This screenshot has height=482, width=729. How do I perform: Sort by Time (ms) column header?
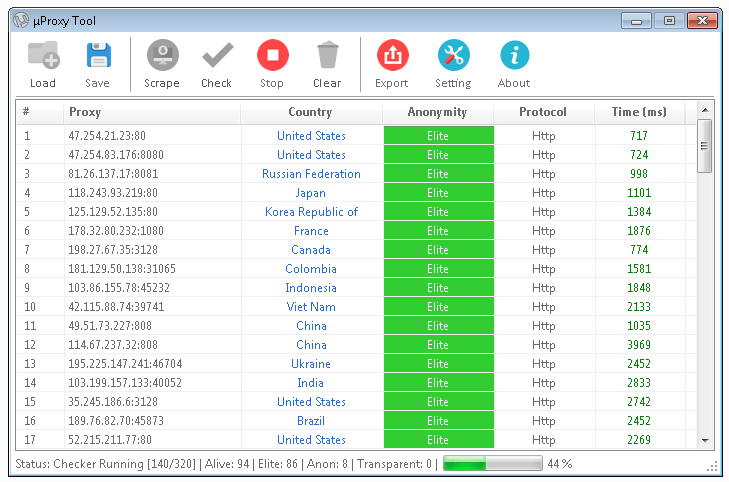(639, 112)
